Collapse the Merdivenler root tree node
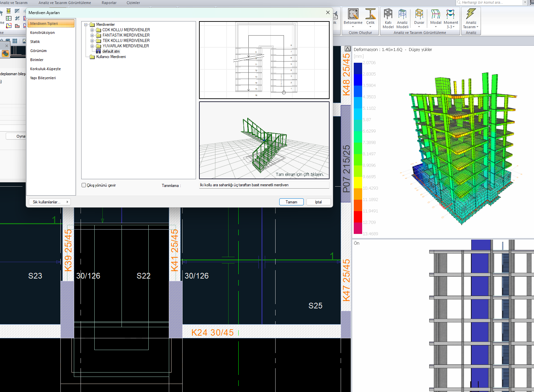 [86, 24]
